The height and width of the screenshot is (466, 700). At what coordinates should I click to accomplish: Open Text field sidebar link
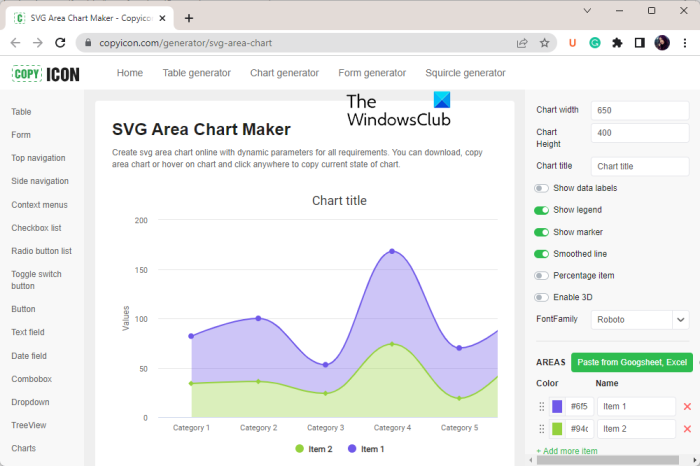(x=28, y=332)
